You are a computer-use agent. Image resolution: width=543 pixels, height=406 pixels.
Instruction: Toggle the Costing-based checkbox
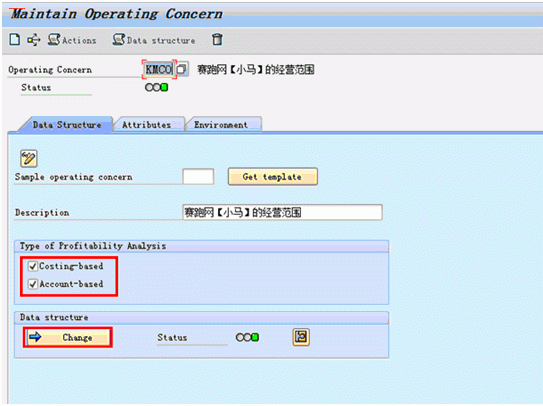coord(33,266)
